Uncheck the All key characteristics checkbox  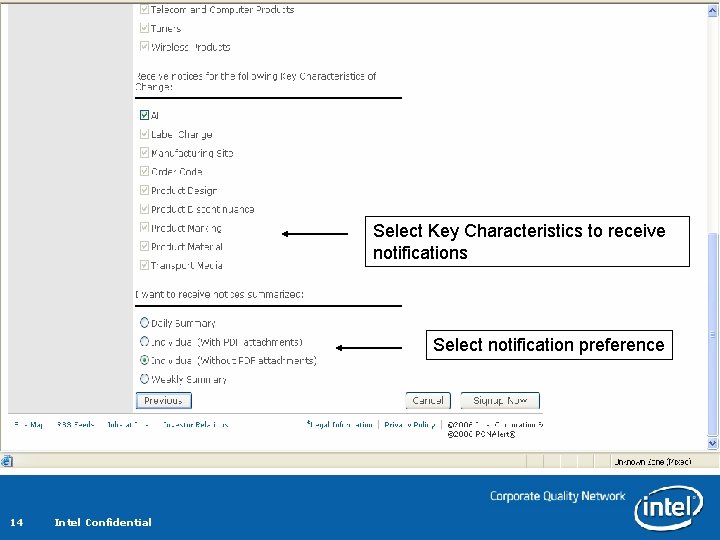tap(144, 115)
